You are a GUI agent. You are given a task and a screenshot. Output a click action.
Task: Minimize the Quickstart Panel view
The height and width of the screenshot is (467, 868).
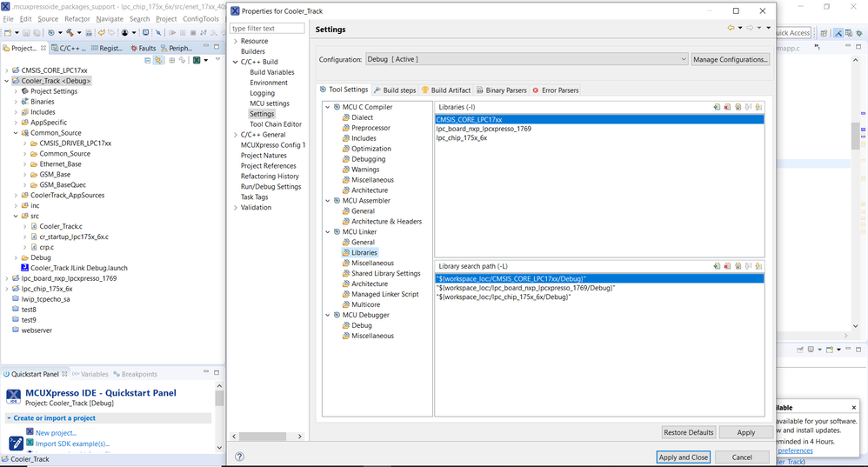[206, 372]
